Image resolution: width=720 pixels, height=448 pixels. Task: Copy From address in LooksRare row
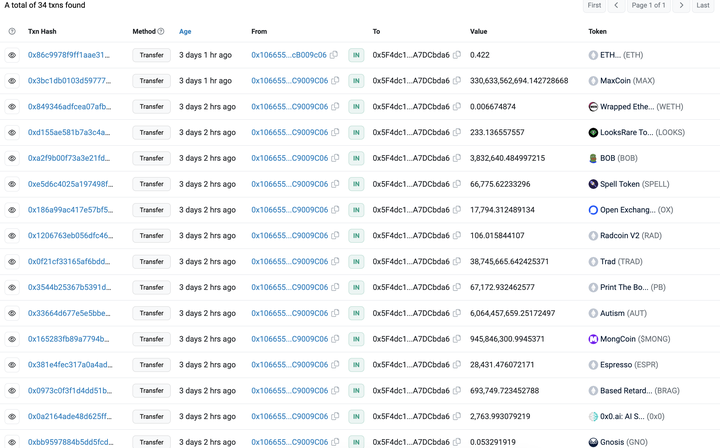[x=335, y=132]
